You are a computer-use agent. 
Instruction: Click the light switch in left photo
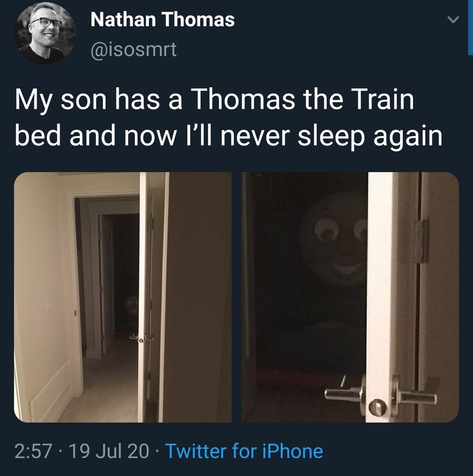[47, 302]
